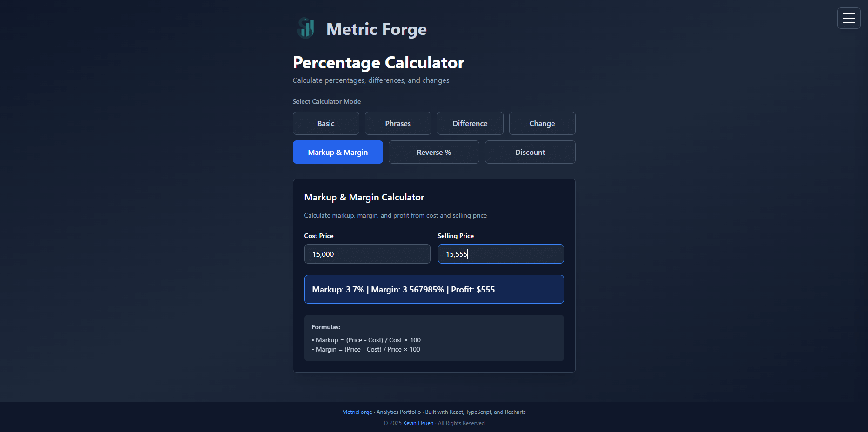Click into the Selling Price field
The height and width of the screenshot is (432, 868).
tap(501, 254)
